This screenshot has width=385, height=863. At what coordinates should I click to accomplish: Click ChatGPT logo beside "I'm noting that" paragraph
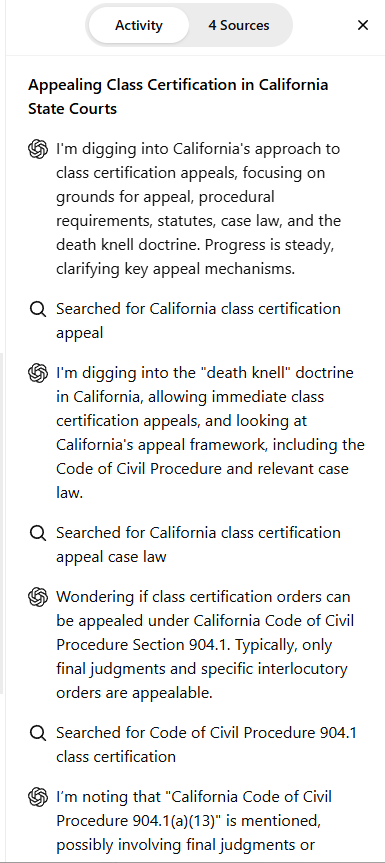point(37,797)
